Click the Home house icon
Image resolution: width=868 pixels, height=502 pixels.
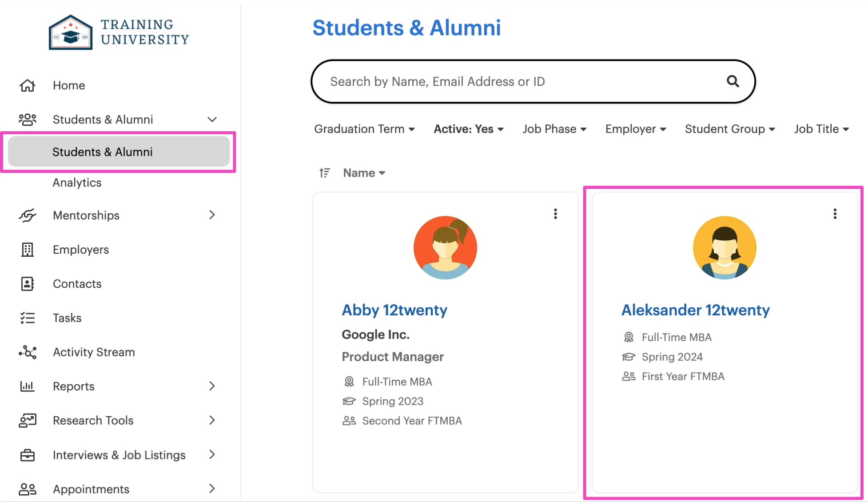(x=28, y=85)
